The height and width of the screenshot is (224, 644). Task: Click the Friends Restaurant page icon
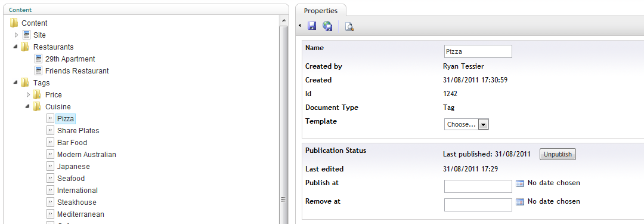tap(38, 70)
